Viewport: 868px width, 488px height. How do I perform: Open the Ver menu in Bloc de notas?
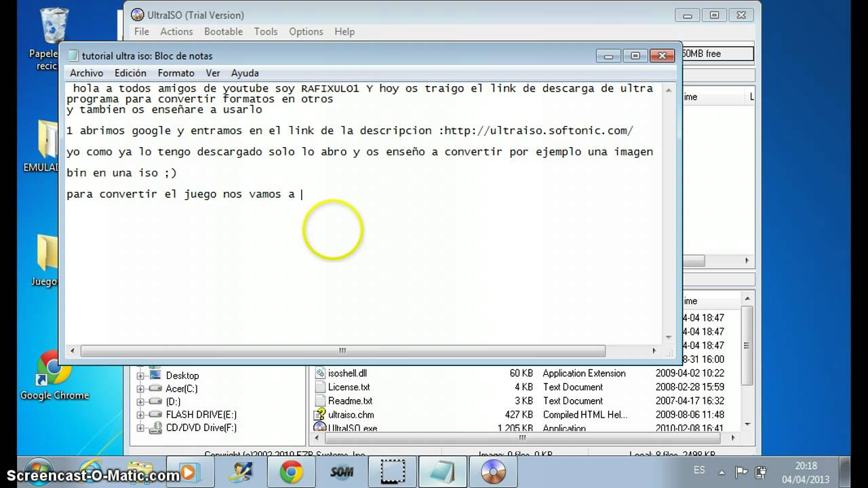tap(213, 73)
